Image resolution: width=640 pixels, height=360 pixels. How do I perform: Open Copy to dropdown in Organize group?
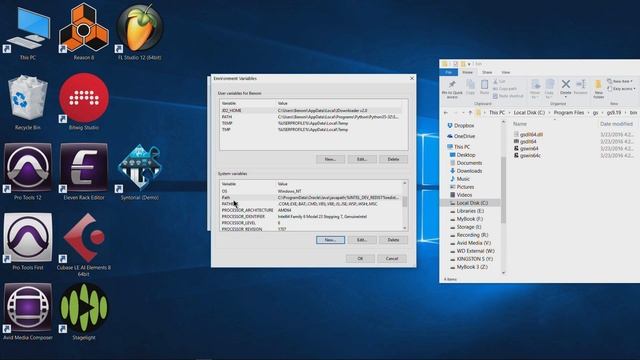pyautogui.click(x=549, y=89)
